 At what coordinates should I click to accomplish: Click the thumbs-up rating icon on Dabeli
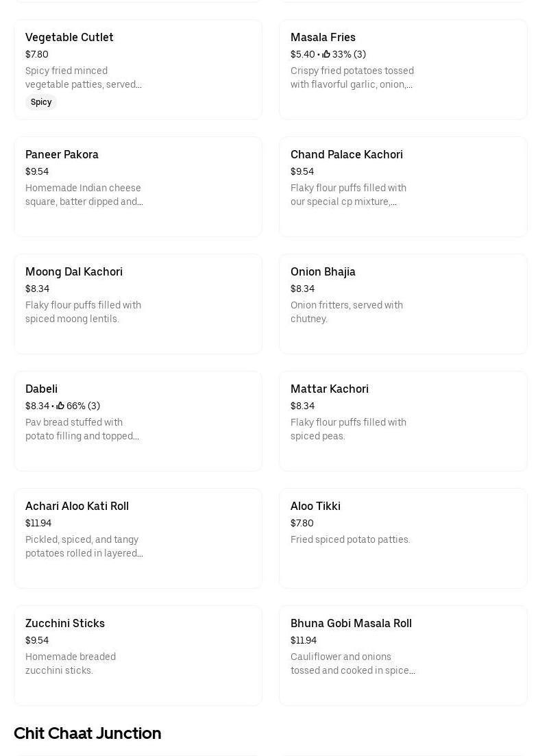pyautogui.click(x=60, y=406)
